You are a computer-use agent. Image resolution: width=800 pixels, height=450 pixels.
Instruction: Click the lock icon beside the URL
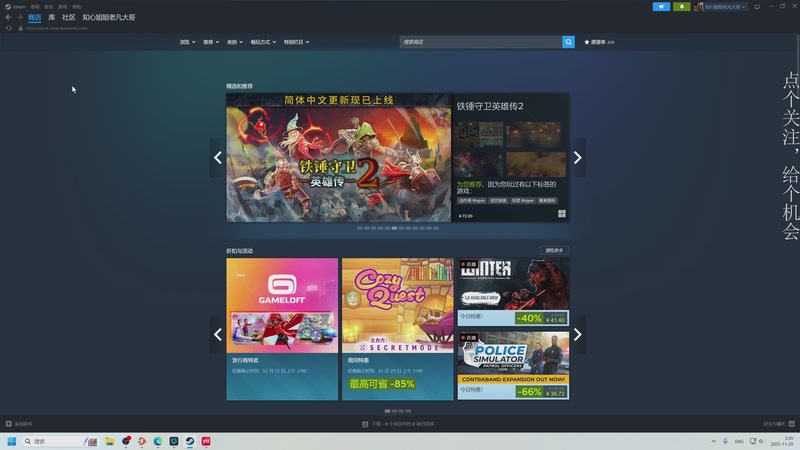pyautogui.click(x=20, y=28)
